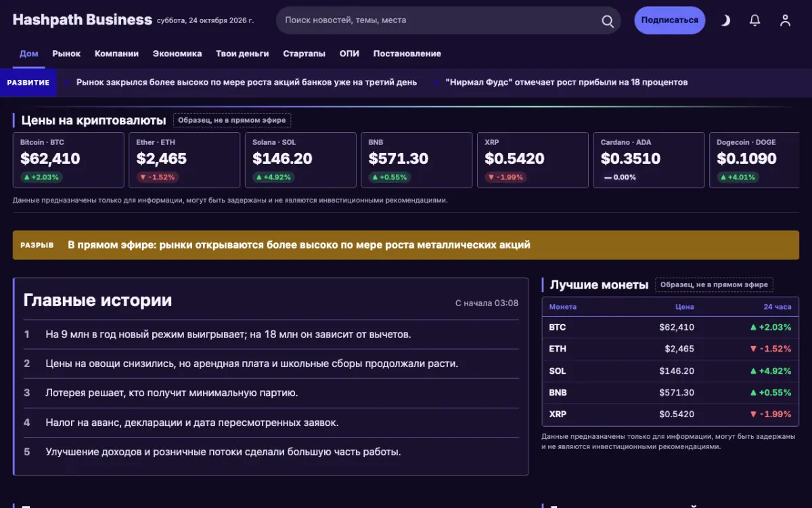This screenshot has width=812, height=508.
Task: Open the Компании navigation tab
Action: (116, 54)
